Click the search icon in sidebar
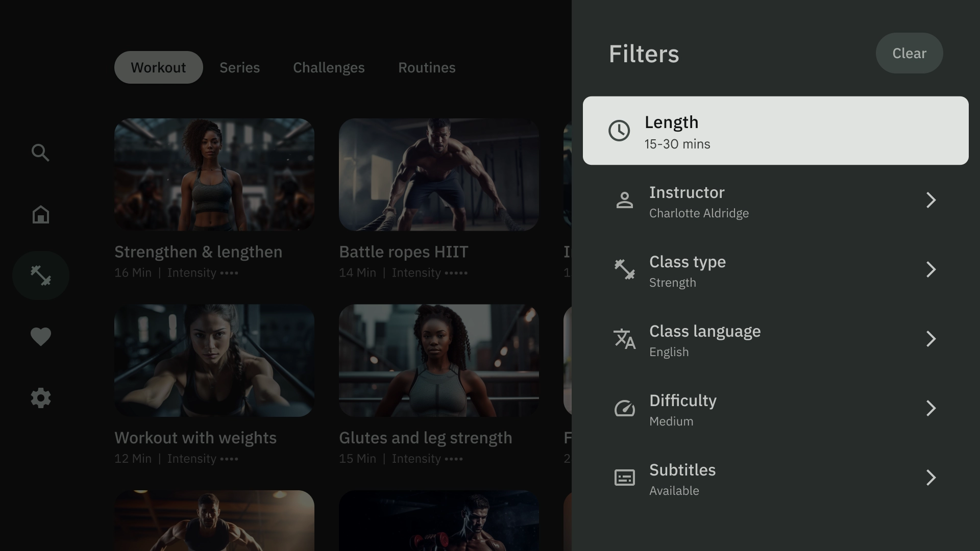980x551 pixels. pos(40,153)
